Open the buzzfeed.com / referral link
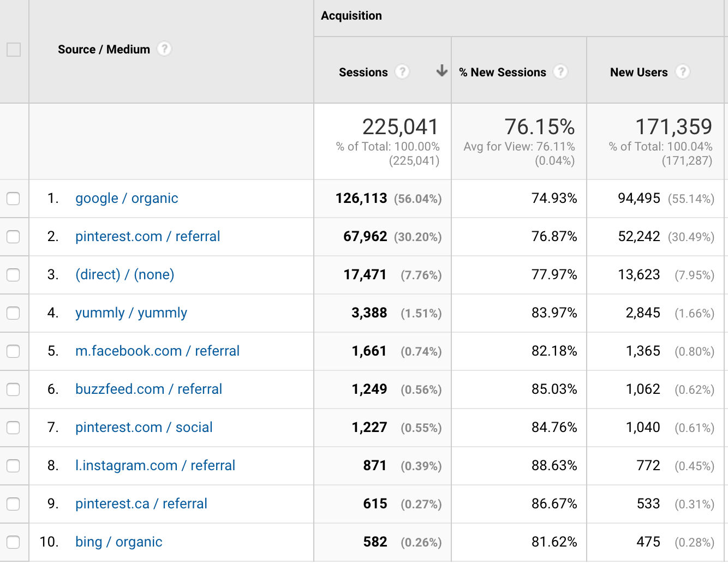Screen dimensions: 728x564 (148, 389)
